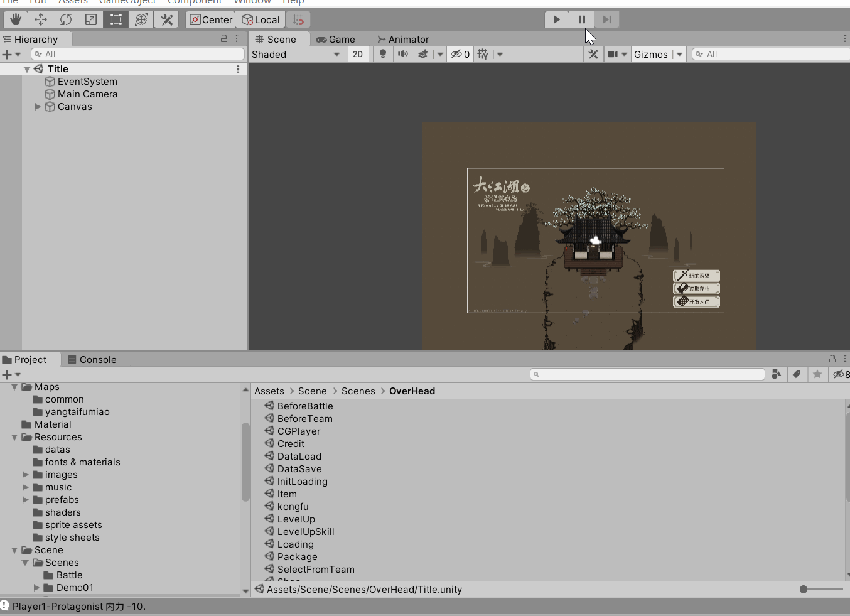Viewport: 850px width, 616px height.
Task: Select Main Camera in the Hierarchy
Action: 81,94
